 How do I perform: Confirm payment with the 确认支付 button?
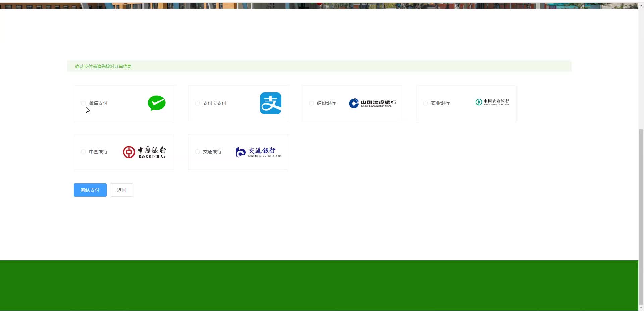90,190
